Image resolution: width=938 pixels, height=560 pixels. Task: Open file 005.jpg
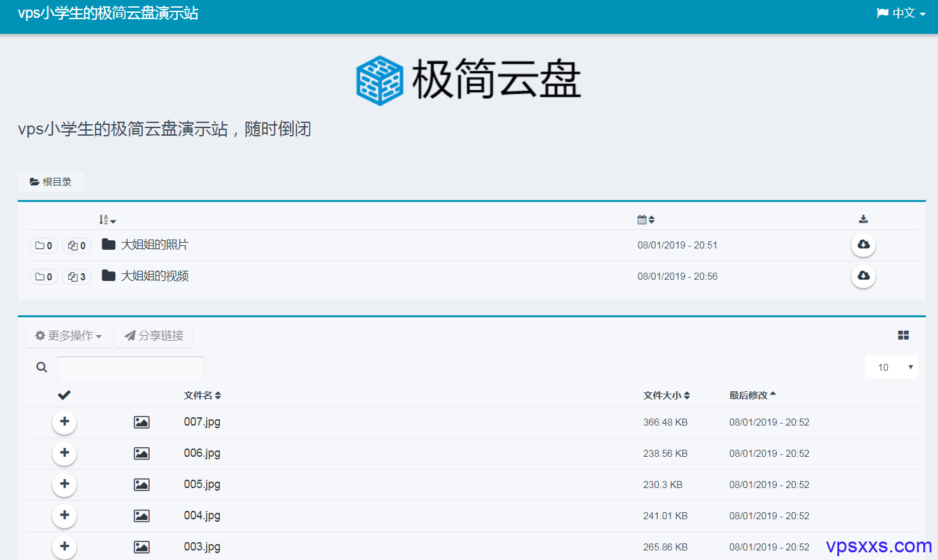pos(202,484)
